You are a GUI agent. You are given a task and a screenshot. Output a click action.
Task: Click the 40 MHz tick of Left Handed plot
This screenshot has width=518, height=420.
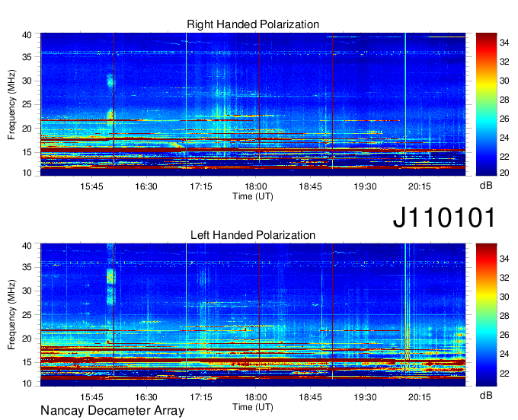tap(27, 246)
